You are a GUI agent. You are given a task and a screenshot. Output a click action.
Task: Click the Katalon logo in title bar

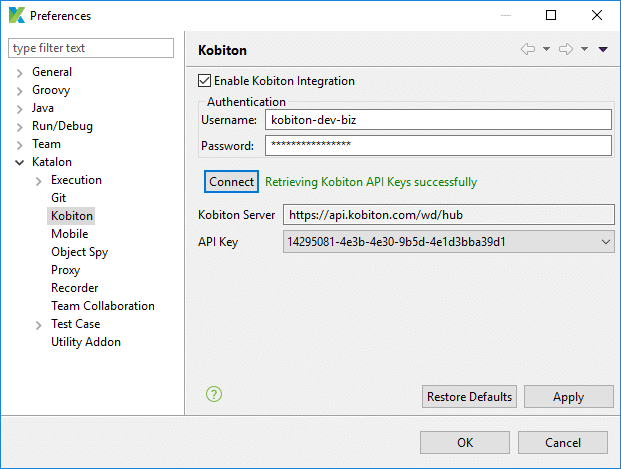point(16,15)
